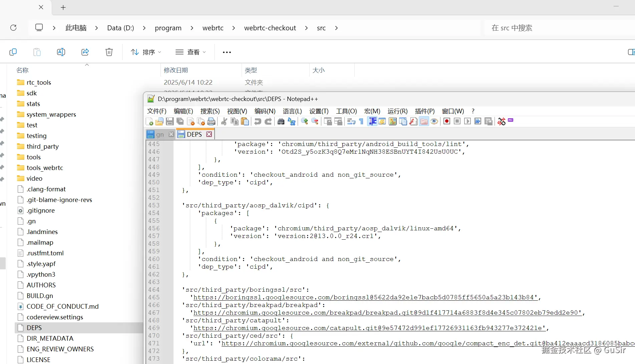Open Explorer more options (three dots)

(227, 52)
